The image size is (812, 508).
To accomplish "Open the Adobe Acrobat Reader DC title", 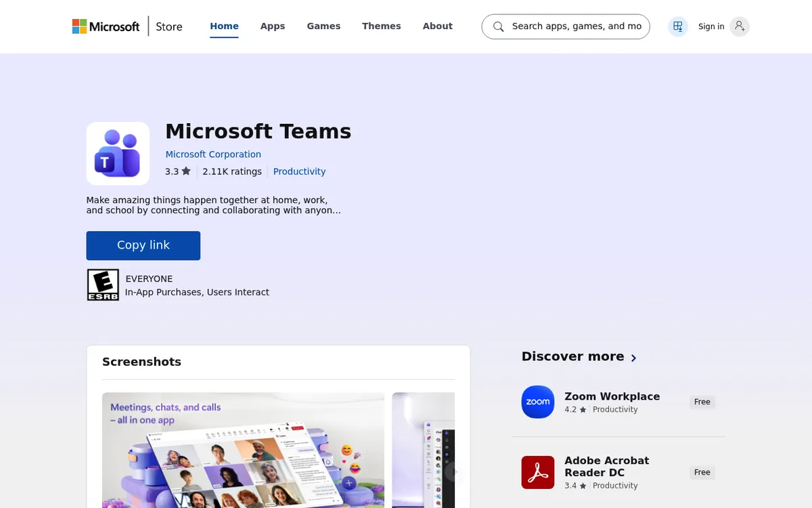I will pos(607,467).
